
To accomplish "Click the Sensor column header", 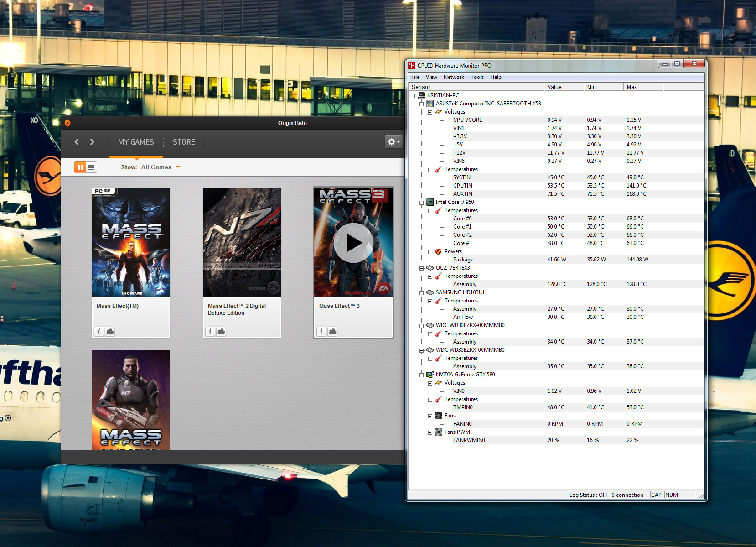I will pos(476,87).
